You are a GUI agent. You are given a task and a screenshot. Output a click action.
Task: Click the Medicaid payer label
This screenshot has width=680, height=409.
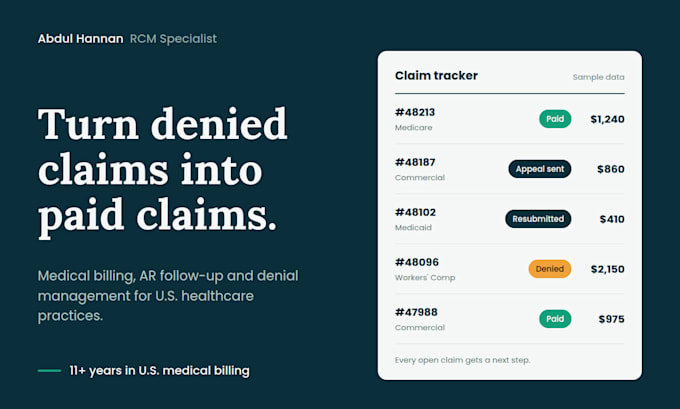pos(413,228)
